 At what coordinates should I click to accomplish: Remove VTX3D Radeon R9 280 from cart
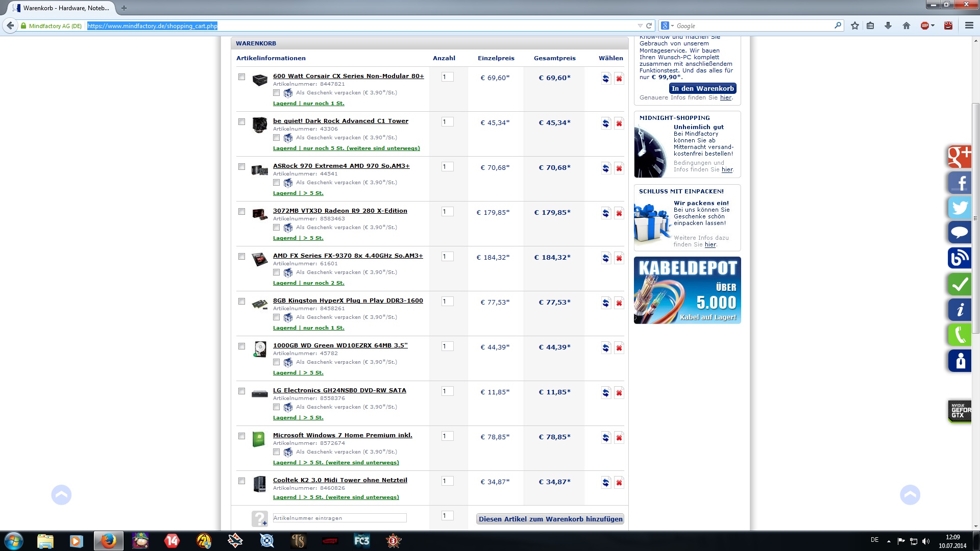point(619,213)
